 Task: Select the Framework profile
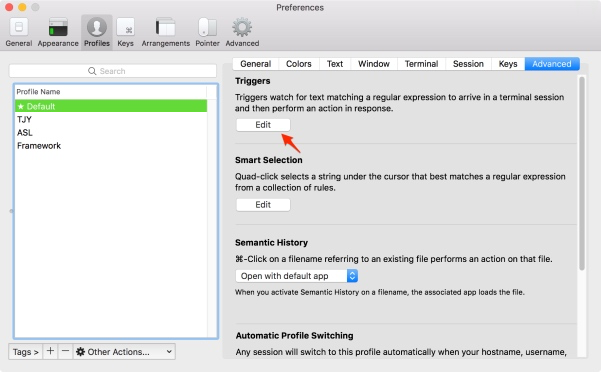pyautogui.click(x=111, y=146)
